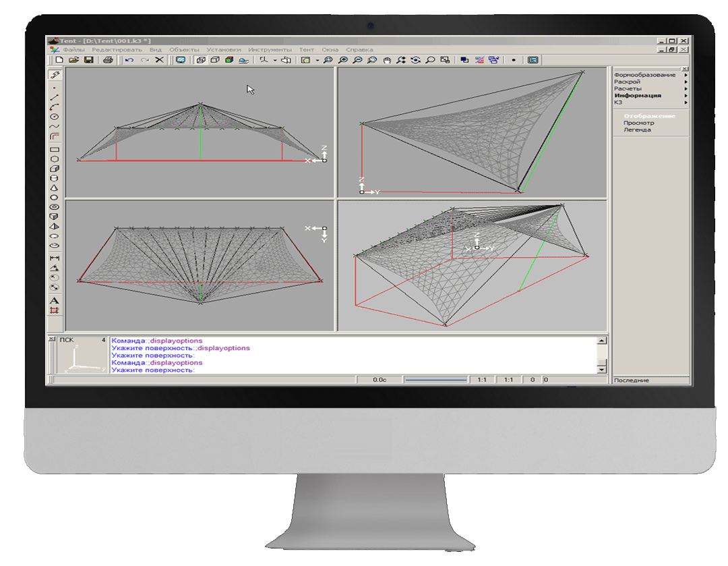This screenshot has height=566, width=728.
Task: Click the progress bar in status bar
Action: point(435,380)
